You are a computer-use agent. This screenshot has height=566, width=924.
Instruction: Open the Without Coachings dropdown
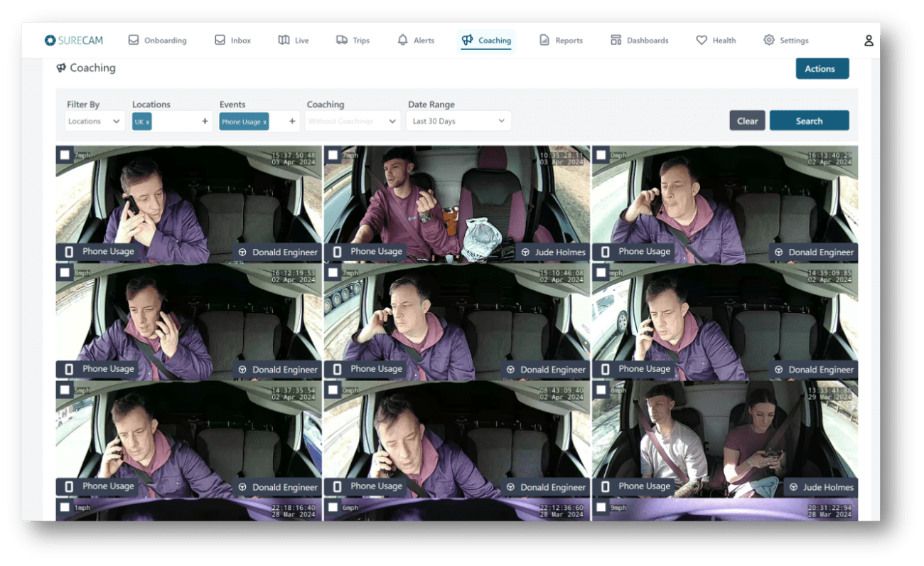click(x=353, y=122)
